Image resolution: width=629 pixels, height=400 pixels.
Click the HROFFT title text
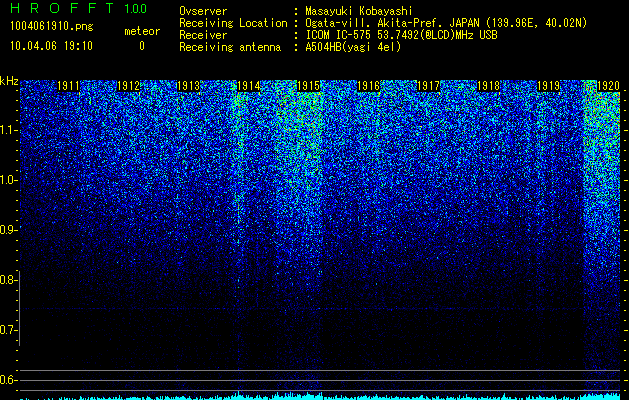[x=62, y=8]
